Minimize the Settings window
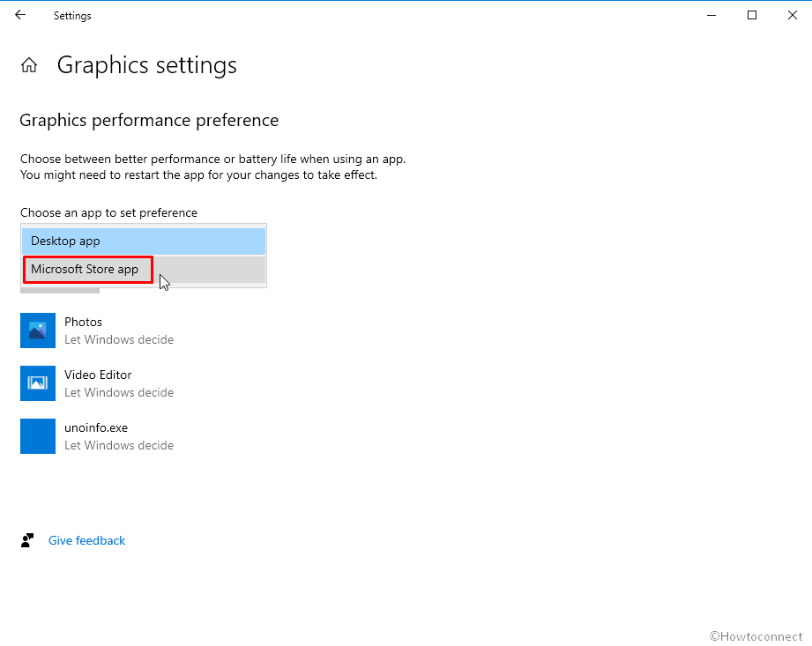The image size is (812, 646). [x=711, y=15]
